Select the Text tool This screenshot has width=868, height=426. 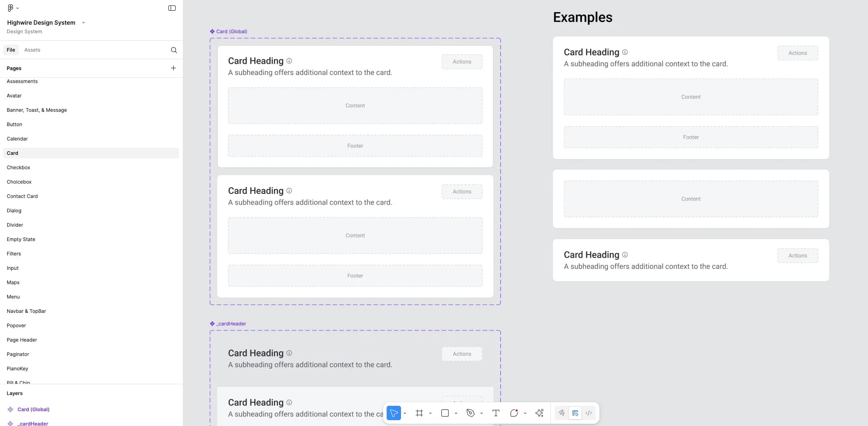pos(496,413)
